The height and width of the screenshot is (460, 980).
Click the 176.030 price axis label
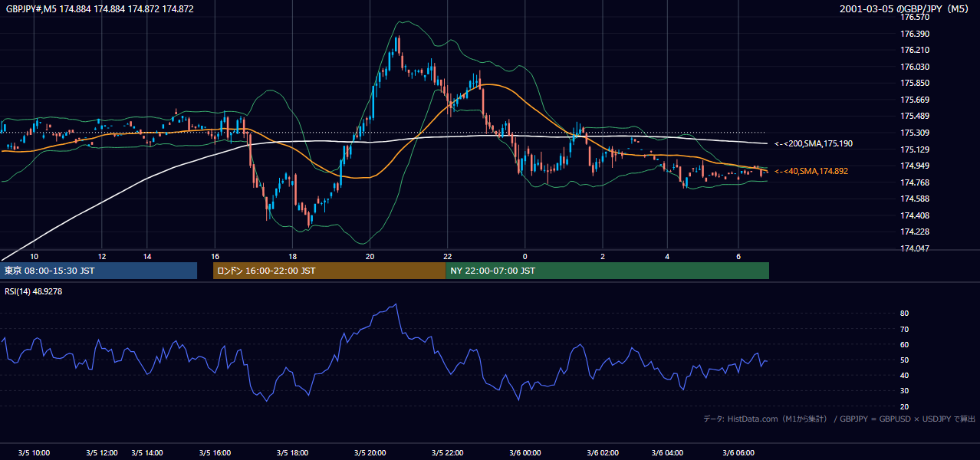click(x=914, y=67)
